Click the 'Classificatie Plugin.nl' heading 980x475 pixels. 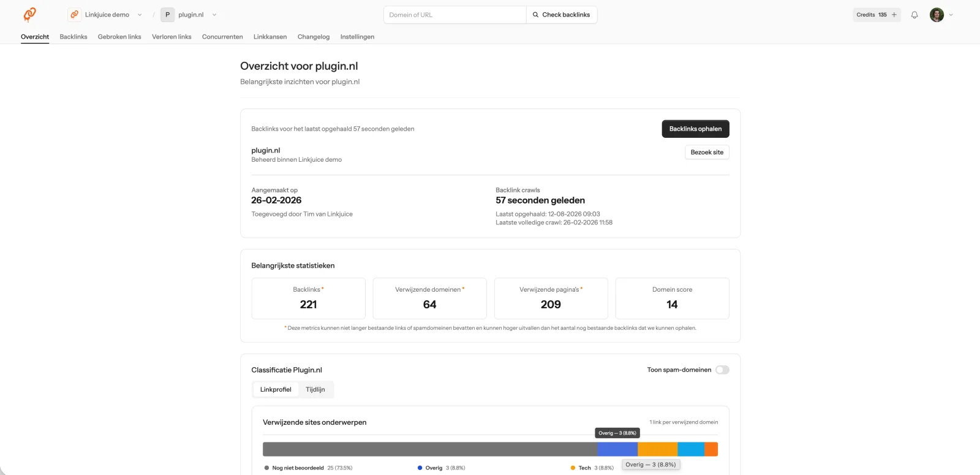287,370
